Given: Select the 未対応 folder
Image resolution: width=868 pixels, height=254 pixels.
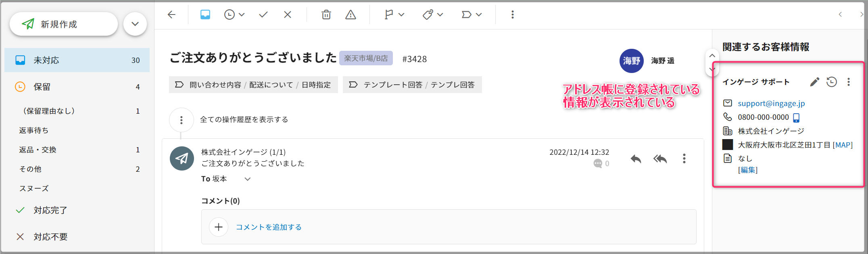Looking at the screenshot, I should (77, 60).
